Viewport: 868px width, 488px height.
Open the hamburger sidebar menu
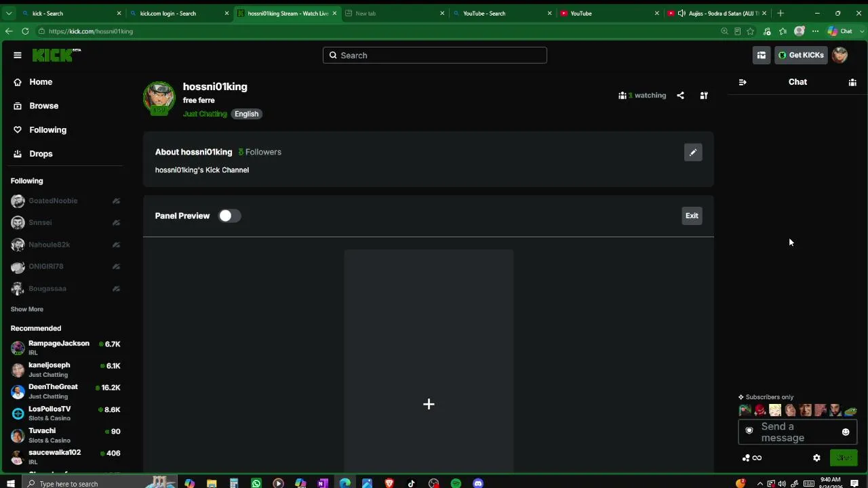click(18, 56)
